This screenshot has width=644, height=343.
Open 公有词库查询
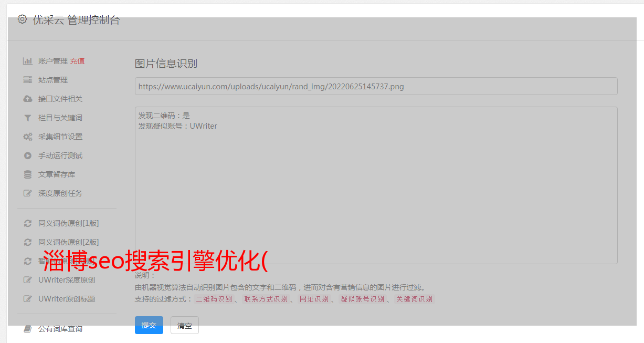[60, 329]
